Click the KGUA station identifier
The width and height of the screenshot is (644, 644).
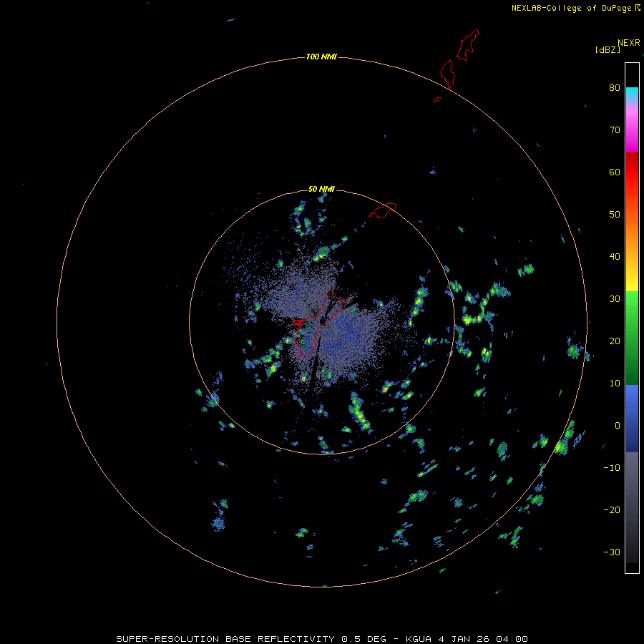[419, 639]
